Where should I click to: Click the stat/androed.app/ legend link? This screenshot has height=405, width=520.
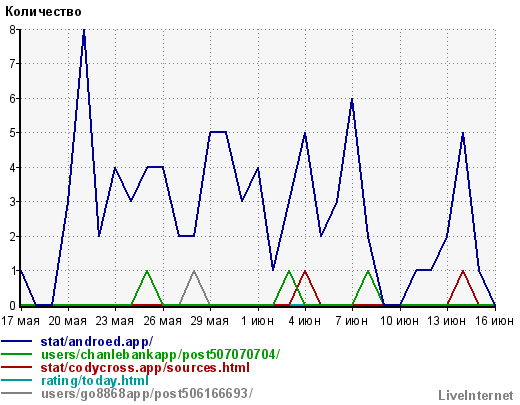pyautogui.click(x=97, y=342)
